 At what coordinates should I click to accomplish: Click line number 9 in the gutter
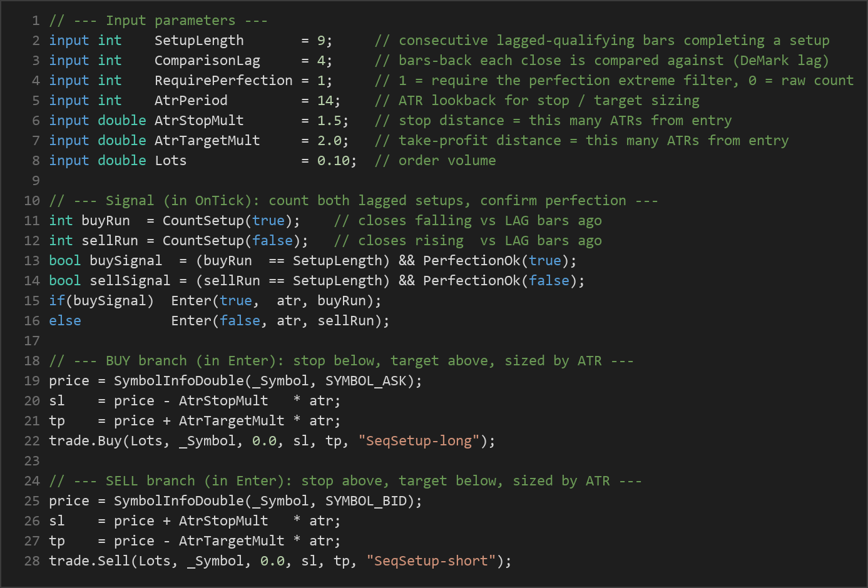click(36, 181)
